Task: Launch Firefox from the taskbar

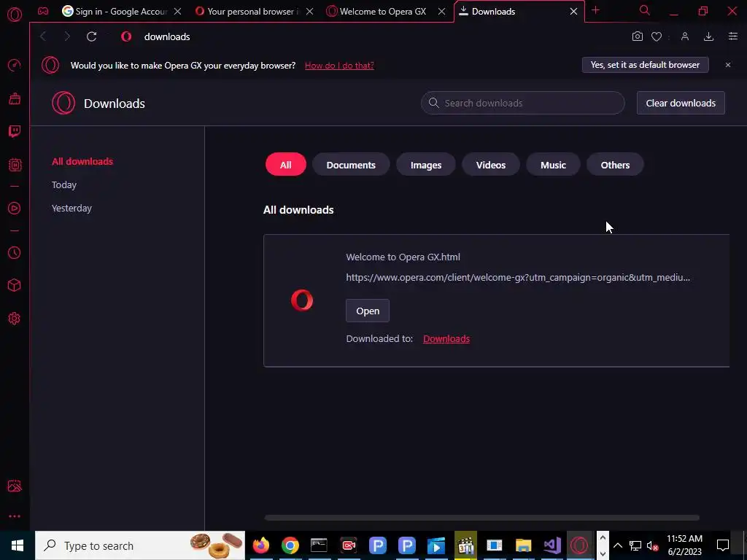Action: tap(260, 545)
